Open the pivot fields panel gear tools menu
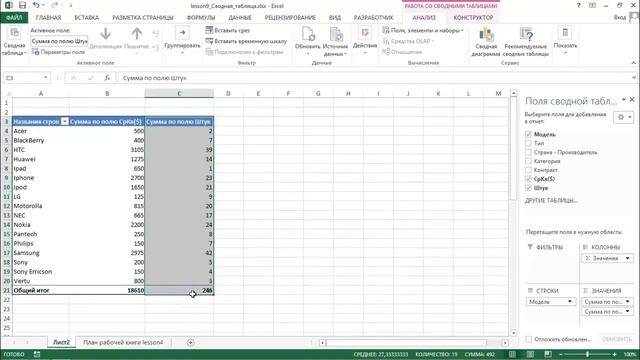This screenshot has height=360, width=640. (x=623, y=117)
